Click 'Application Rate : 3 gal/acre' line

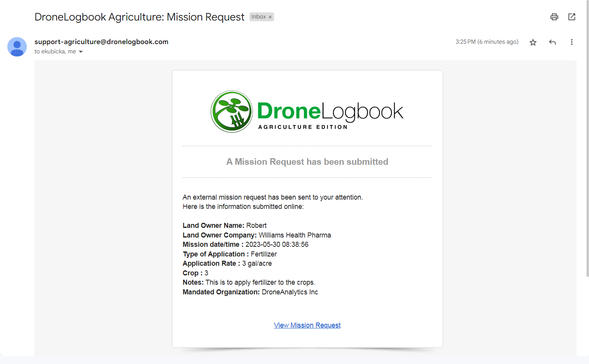point(227,263)
